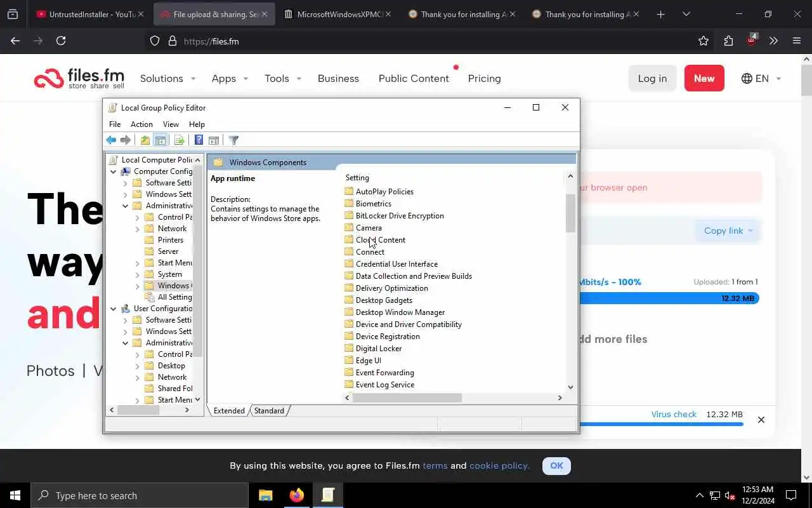
Task: Switch to the Standard tab
Action: click(x=269, y=411)
